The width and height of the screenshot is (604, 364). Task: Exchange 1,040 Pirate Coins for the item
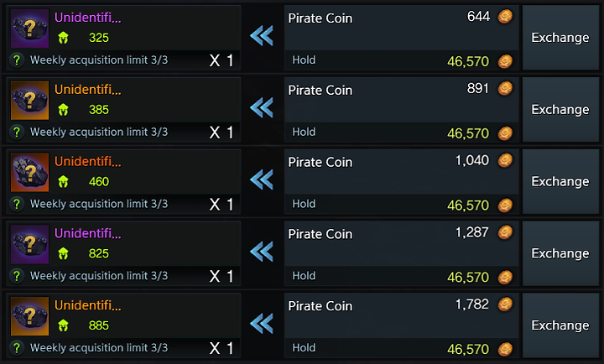560,181
